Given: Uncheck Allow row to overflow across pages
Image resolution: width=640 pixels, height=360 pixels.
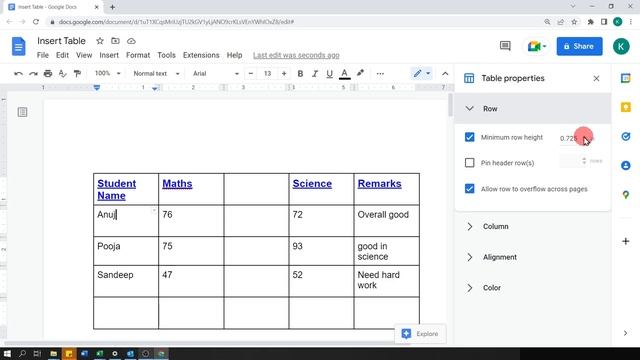Looking at the screenshot, I should tap(469, 189).
